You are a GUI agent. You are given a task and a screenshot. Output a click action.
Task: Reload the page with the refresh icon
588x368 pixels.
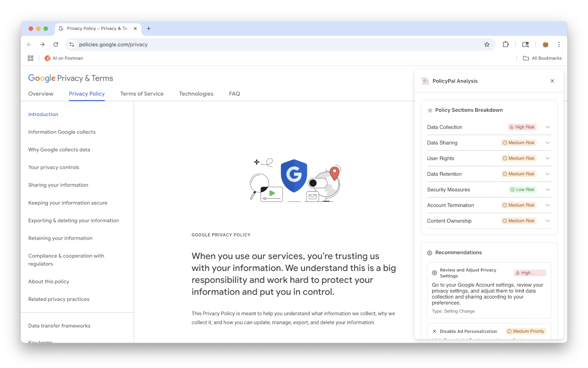tap(56, 45)
